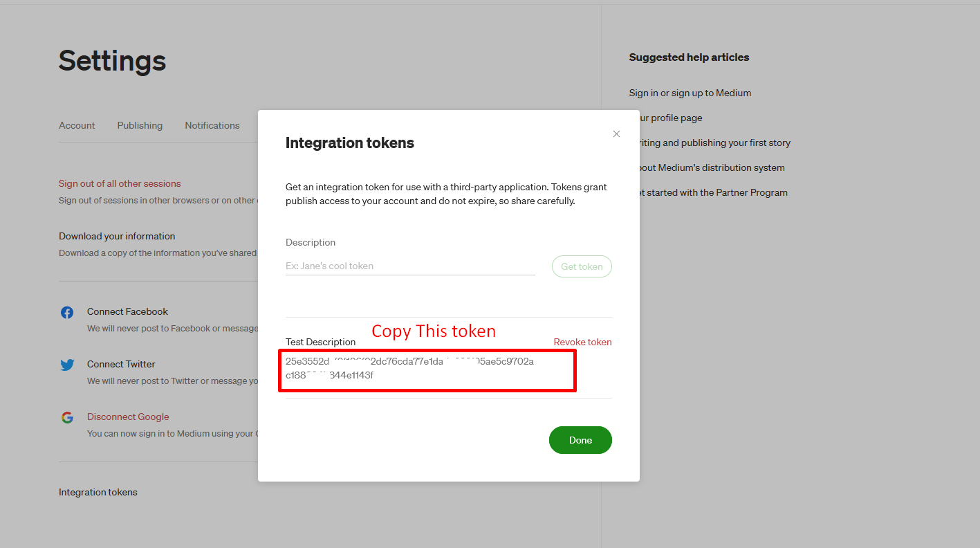Select the integration token text

(409, 368)
